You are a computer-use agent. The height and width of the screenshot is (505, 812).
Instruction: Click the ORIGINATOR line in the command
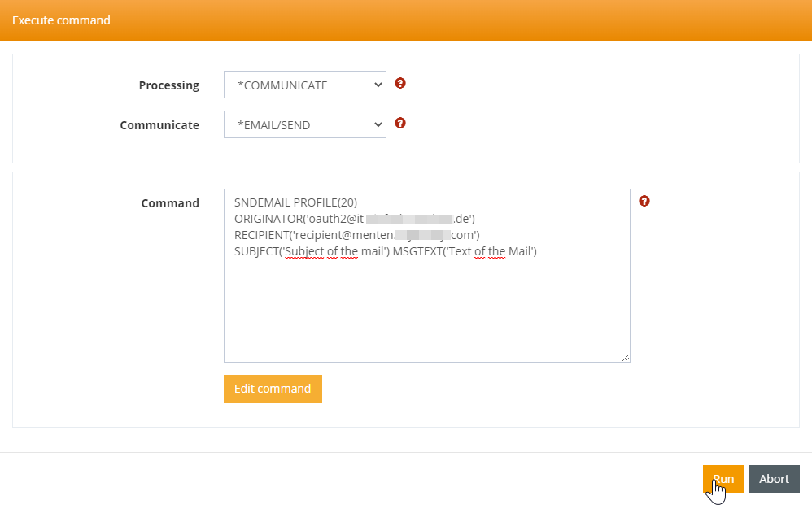pos(354,219)
